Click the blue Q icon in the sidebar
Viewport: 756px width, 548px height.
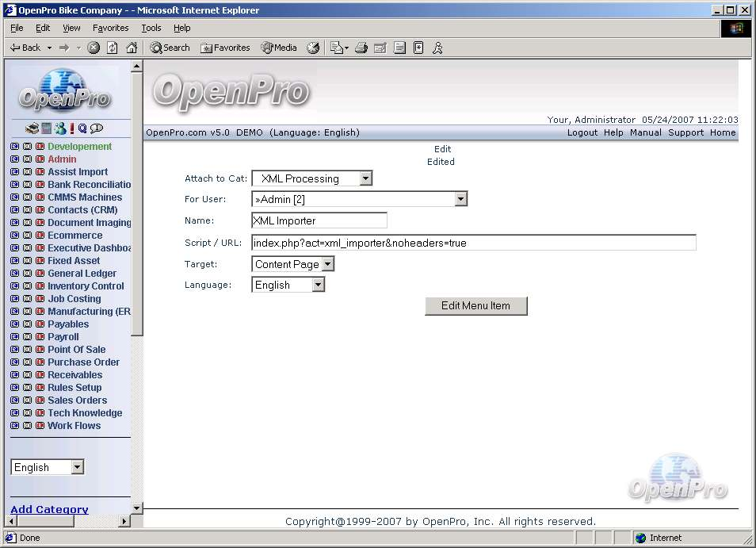click(82, 128)
